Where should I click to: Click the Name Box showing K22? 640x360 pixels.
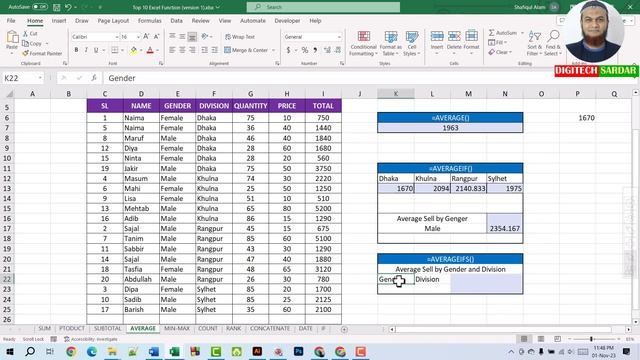(22, 78)
